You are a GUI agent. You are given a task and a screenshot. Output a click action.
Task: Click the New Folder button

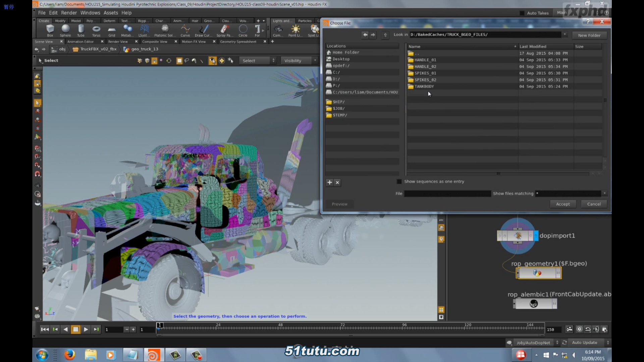(x=589, y=35)
